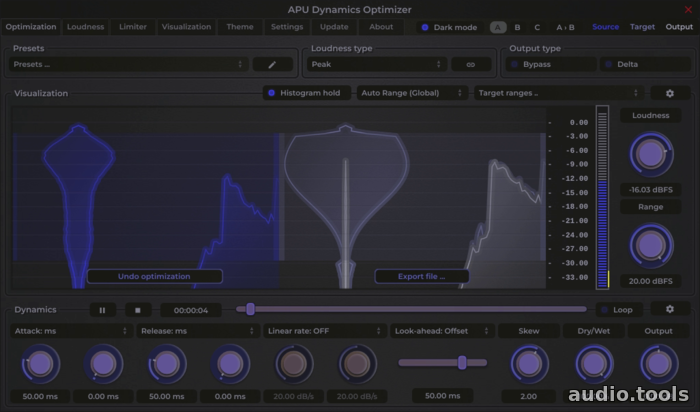700x412 pixels.
Task: Open the Presets dropdown
Action: tap(128, 64)
